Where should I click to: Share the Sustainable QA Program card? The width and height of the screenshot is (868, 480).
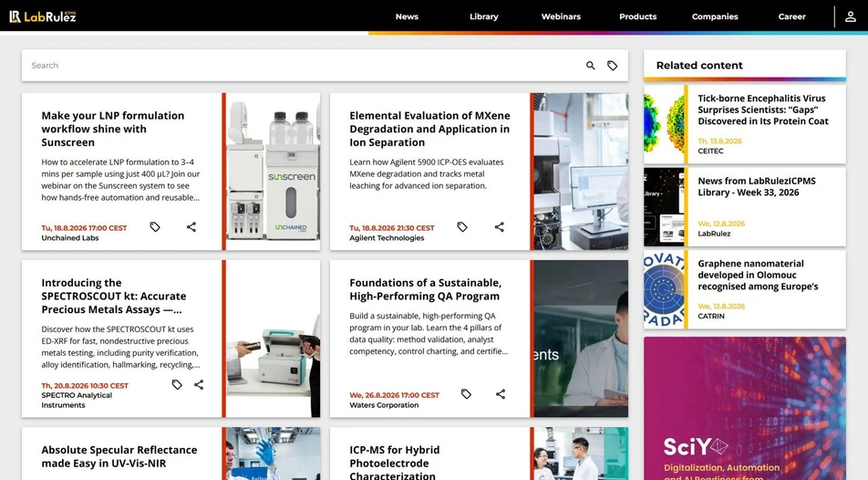click(x=501, y=394)
